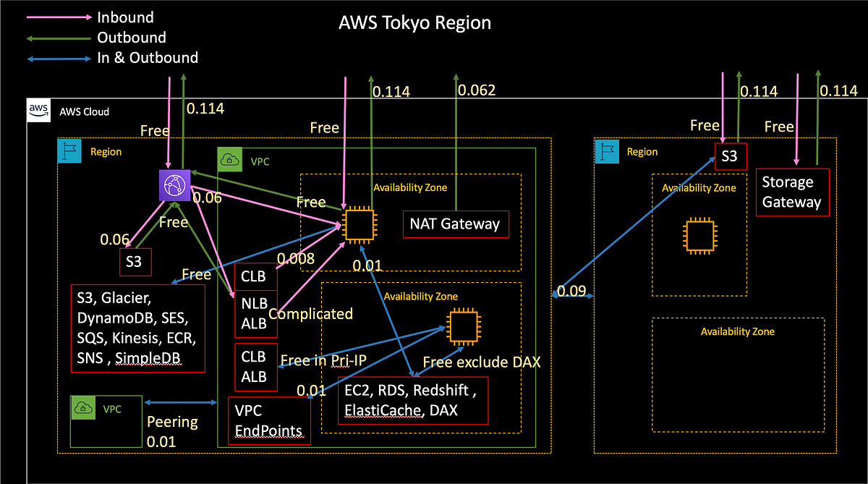Image resolution: width=868 pixels, height=484 pixels.
Task: Open the Storage Gateway box
Action: tap(792, 192)
